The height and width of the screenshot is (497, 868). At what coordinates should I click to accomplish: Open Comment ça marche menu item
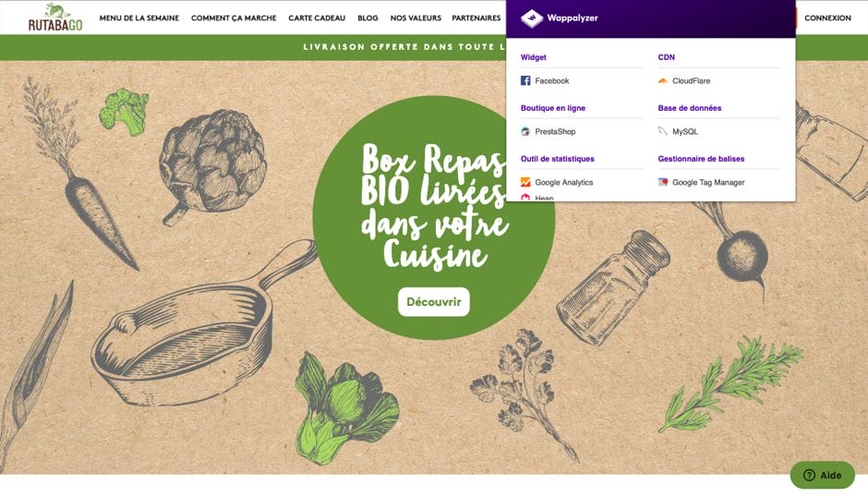pos(234,18)
